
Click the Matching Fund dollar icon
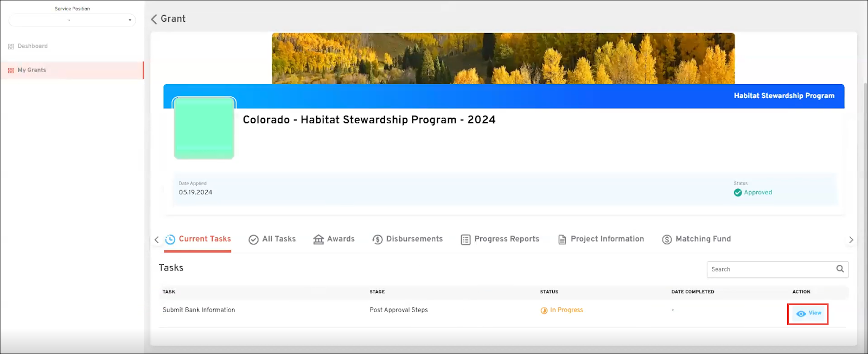click(x=667, y=239)
